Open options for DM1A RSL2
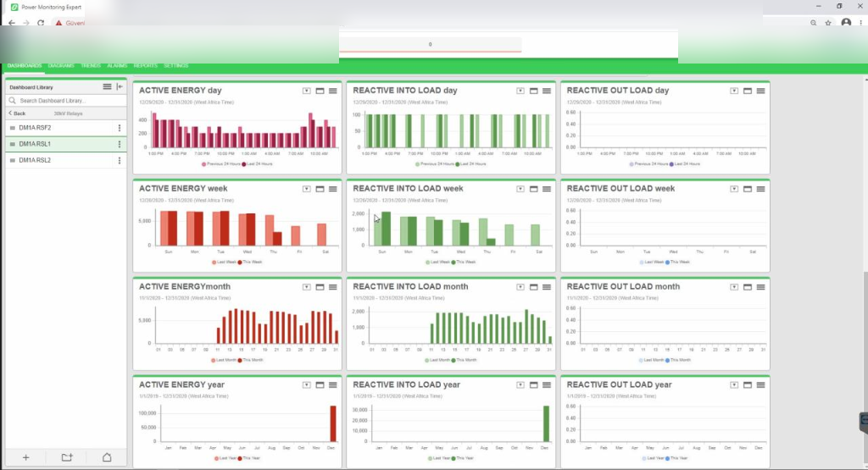868x470 pixels. click(119, 160)
